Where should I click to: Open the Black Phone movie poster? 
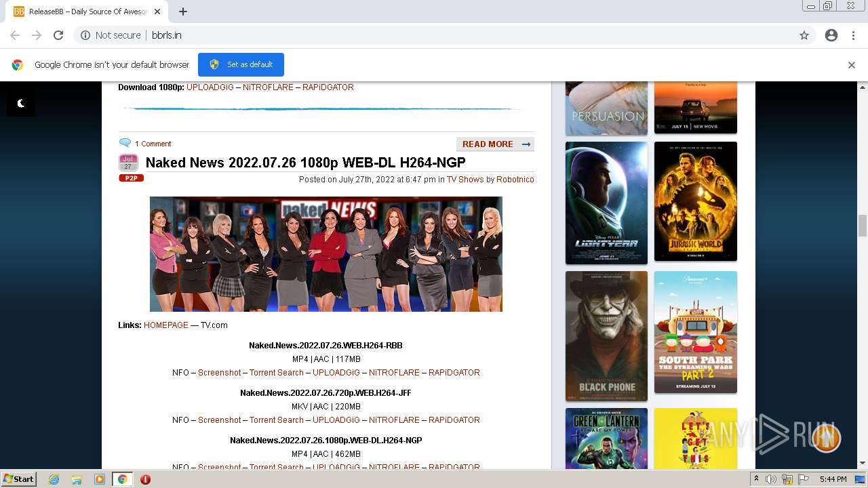(x=606, y=336)
